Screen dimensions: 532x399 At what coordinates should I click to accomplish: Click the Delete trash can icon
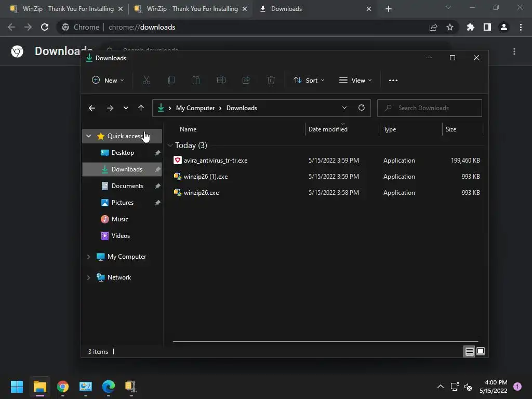coord(271,80)
